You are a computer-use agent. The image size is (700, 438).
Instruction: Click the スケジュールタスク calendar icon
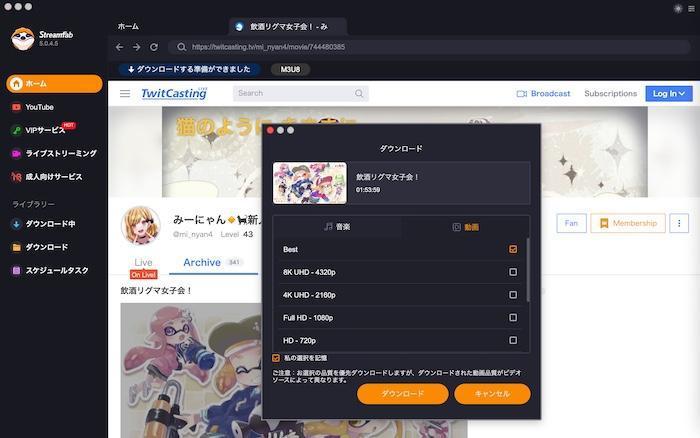click(17, 270)
